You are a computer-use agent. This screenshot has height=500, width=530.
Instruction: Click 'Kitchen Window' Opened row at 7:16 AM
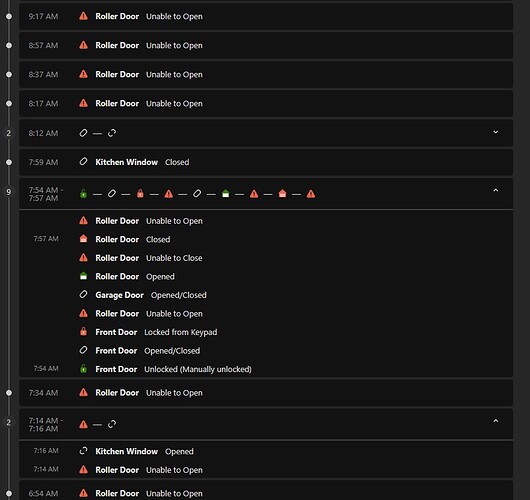(x=266, y=451)
